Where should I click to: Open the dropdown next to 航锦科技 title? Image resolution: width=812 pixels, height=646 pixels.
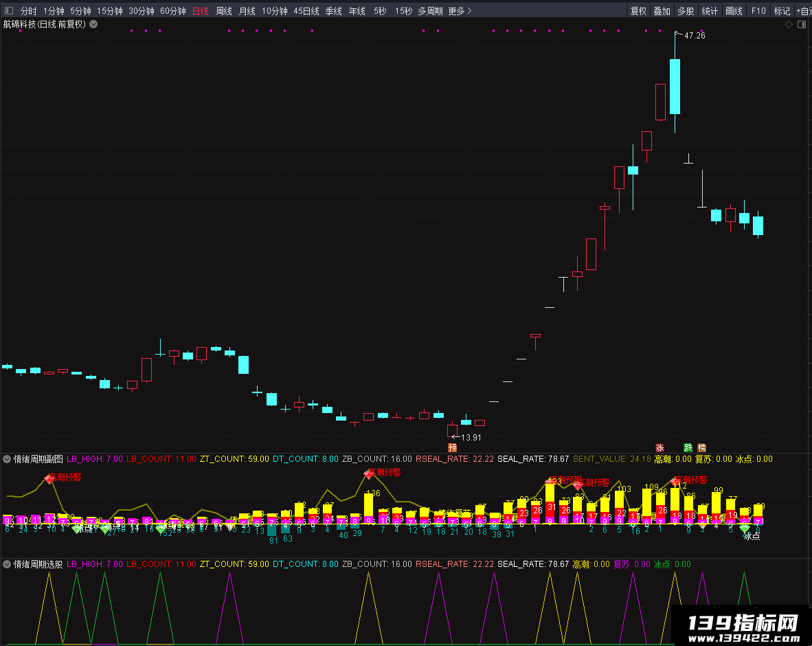pos(93,24)
